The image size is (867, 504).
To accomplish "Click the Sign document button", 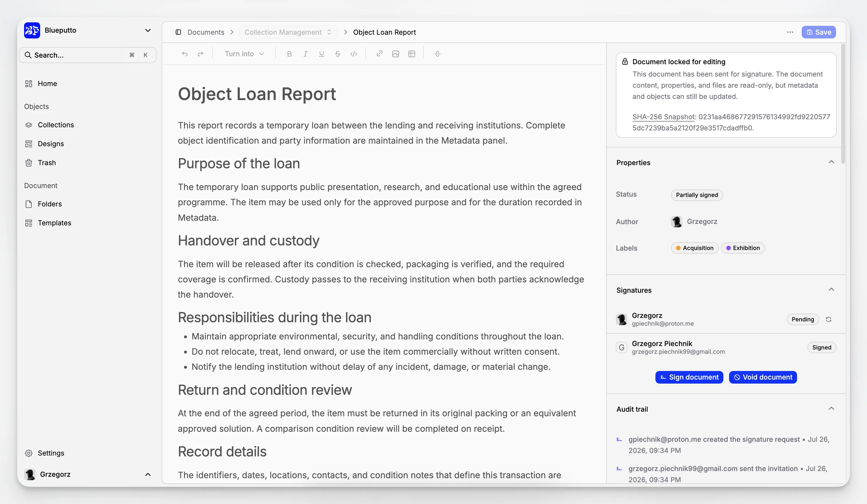I will pyautogui.click(x=689, y=377).
